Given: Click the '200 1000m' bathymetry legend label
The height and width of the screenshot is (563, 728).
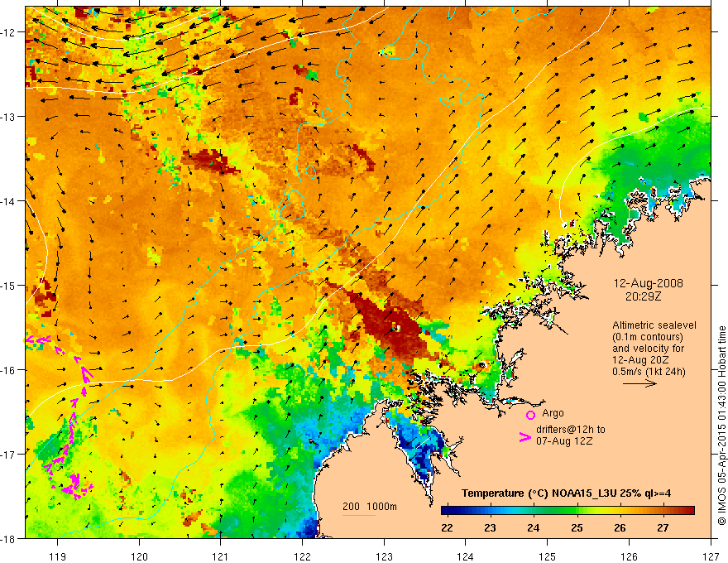Looking at the screenshot, I should click(x=370, y=507).
